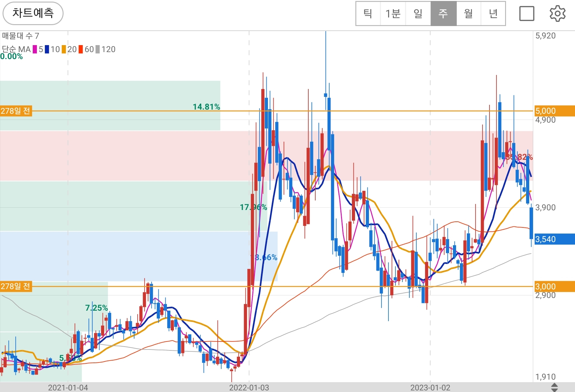Select the 주 weekly chart tab

443,13
